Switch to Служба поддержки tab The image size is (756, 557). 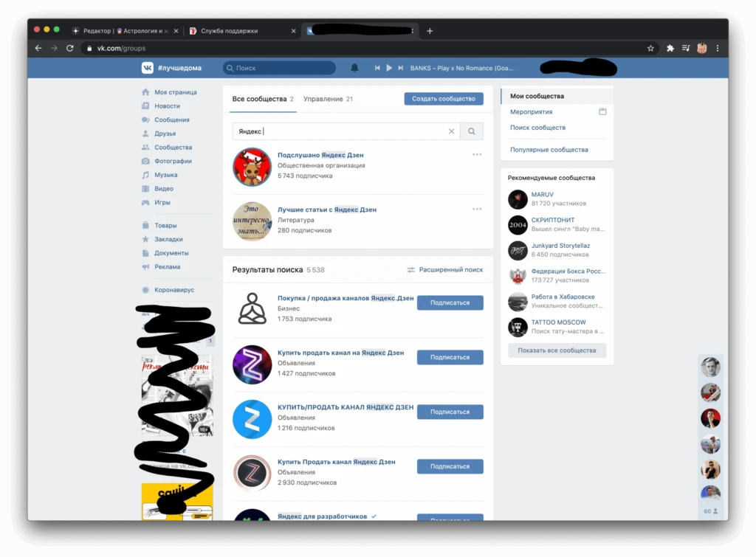pos(229,31)
